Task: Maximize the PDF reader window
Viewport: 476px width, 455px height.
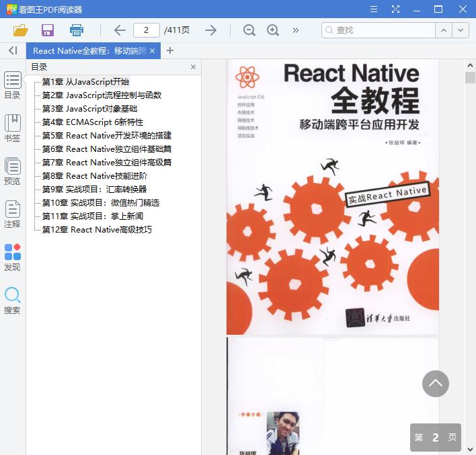Action: tap(438, 9)
